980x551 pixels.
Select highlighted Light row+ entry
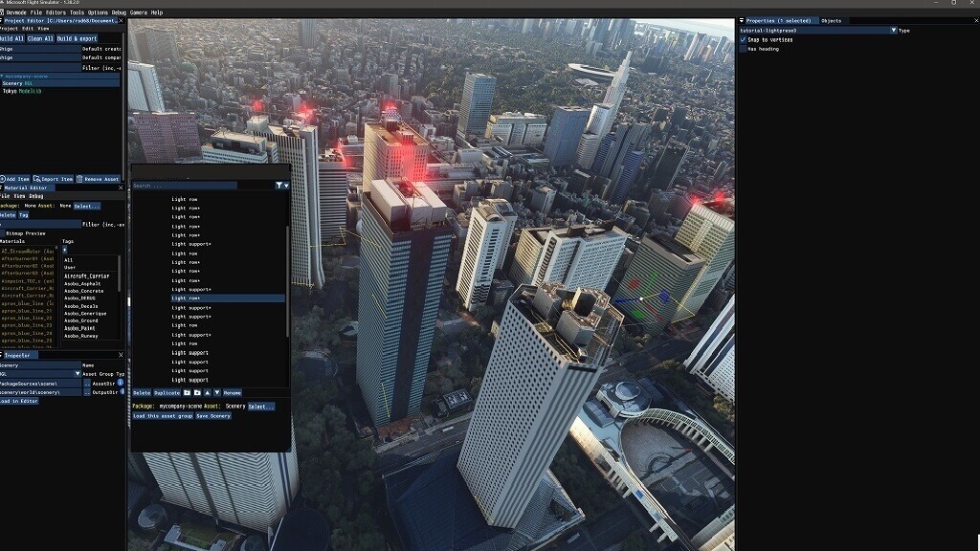[228, 298]
